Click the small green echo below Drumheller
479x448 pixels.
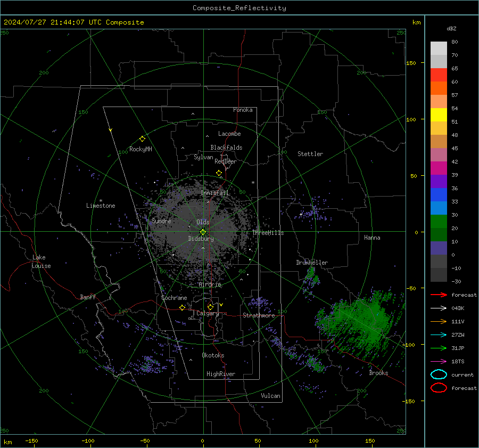(x=312, y=277)
